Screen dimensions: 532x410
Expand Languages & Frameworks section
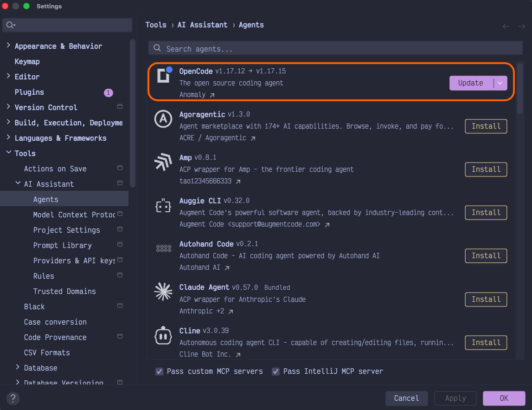pos(8,137)
